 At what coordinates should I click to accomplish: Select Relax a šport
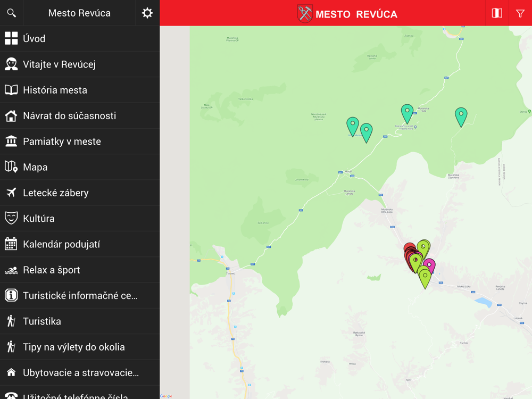[x=80, y=270]
